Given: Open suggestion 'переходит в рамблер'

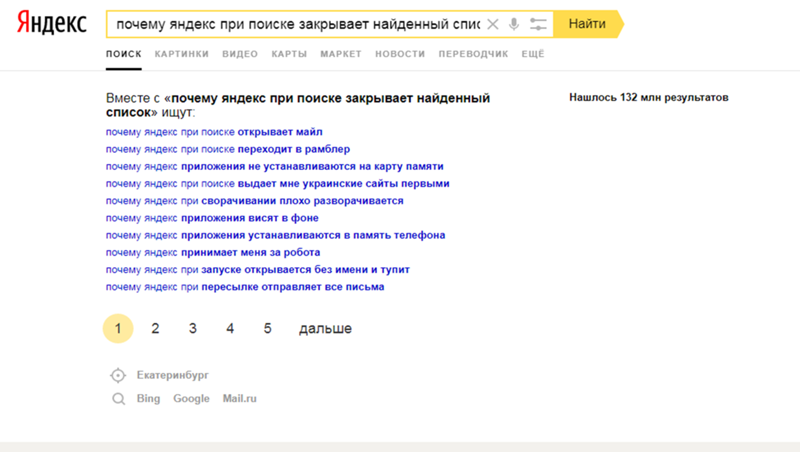Looking at the screenshot, I should (x=228, y=149).
